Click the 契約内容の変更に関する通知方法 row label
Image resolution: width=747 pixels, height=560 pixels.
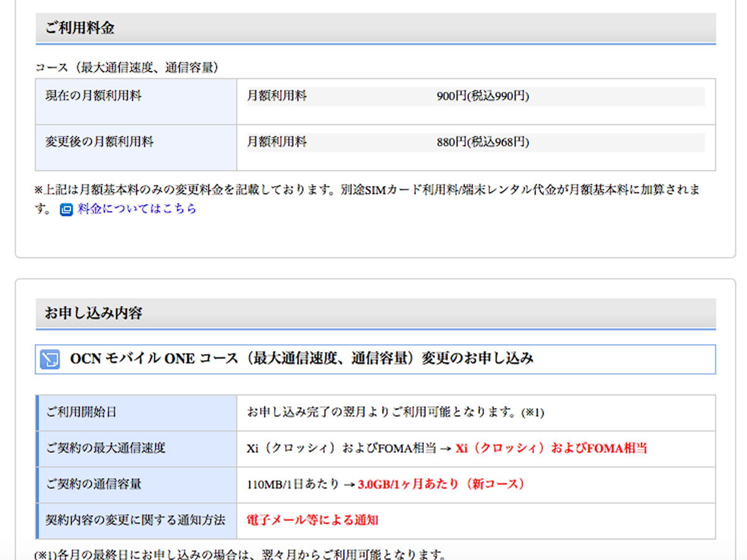(x=136, y=521)
